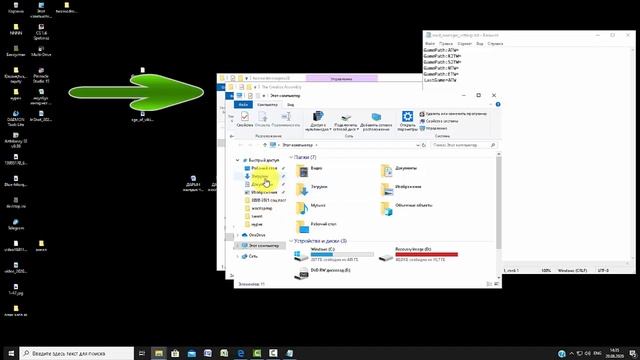Click the Windows Start button
This screenshot has width=640, height=360.
pyautogui.click(x=11, y=353)
